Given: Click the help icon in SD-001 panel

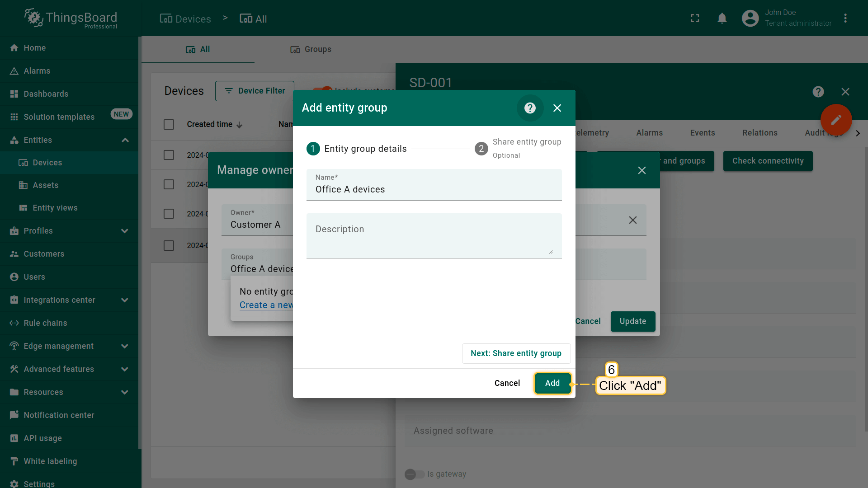Looking at the screenshot, I should (818, 92).
